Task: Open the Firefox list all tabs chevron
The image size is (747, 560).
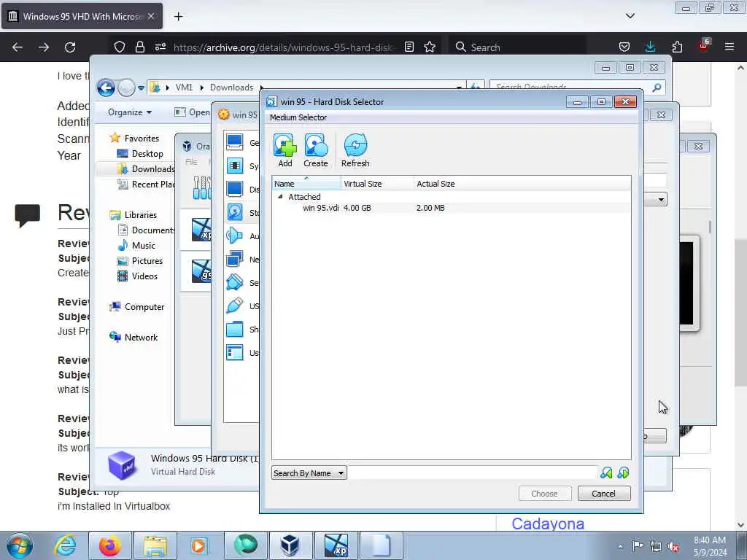Action: coord(630,16)
